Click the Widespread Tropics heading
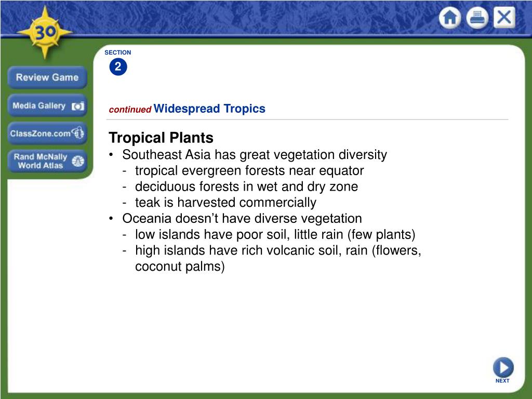Viewport: 532px width, 399px height. coord(209,109)
